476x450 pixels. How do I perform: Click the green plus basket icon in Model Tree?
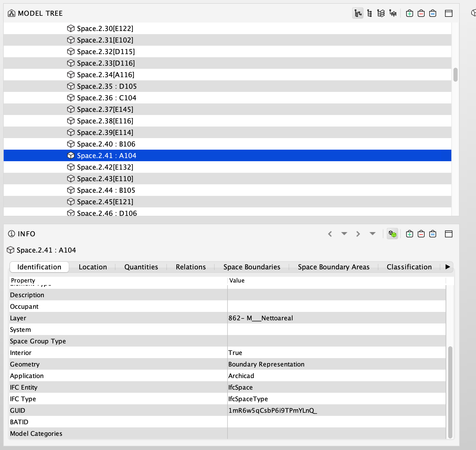coord(409,13)
